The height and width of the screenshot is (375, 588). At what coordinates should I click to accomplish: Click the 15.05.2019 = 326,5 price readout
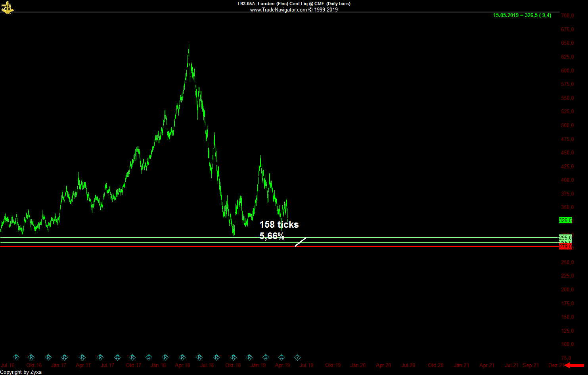[522, 15]
